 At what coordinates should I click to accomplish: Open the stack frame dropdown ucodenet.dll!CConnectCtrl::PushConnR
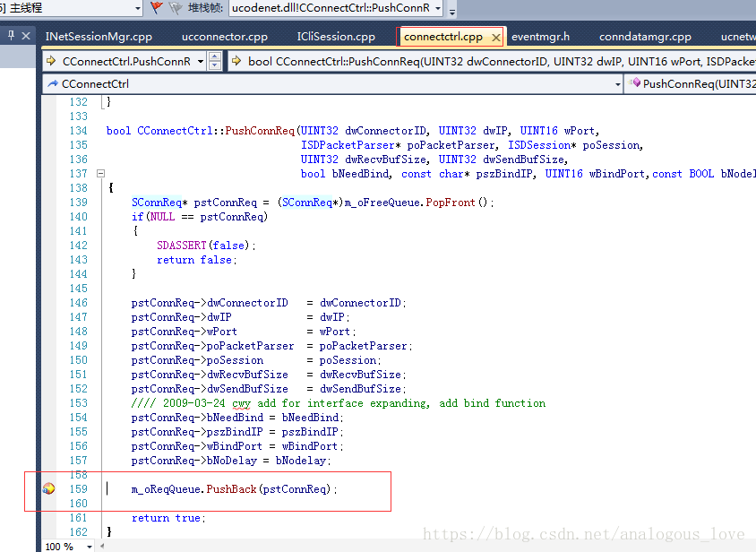(438, 8)
